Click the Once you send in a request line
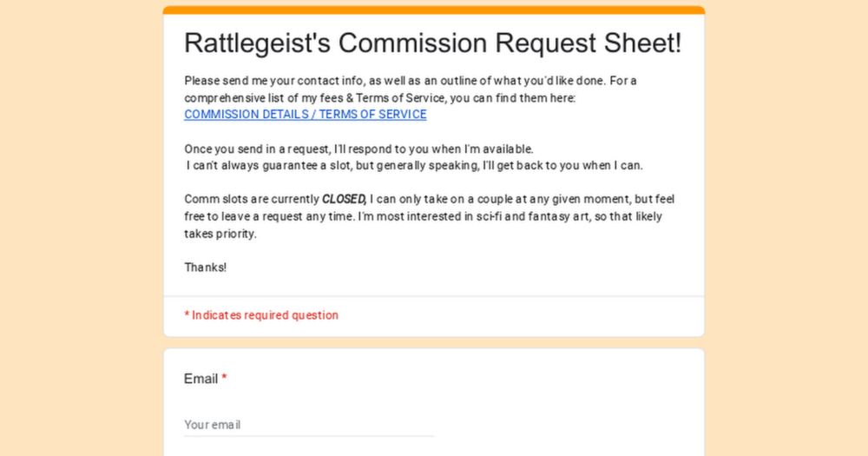This screenshot has height=456, width=868. (x=358, y=149)
